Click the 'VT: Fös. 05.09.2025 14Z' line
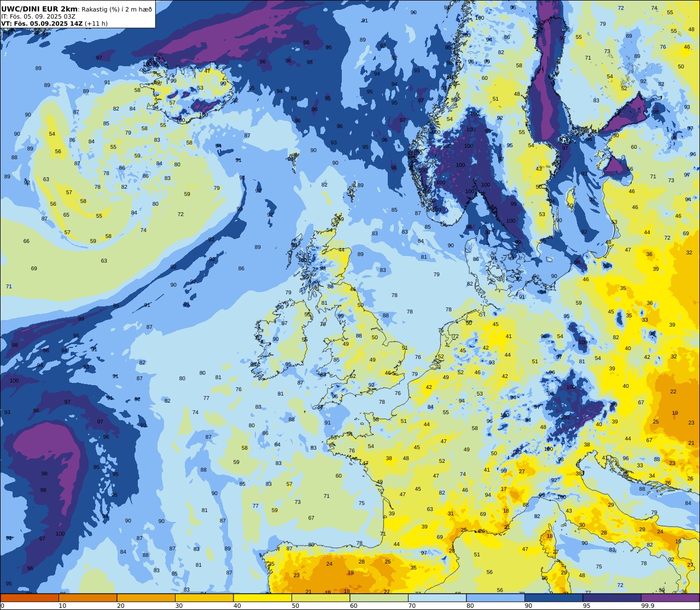The image size is (700, 610). 42,24
